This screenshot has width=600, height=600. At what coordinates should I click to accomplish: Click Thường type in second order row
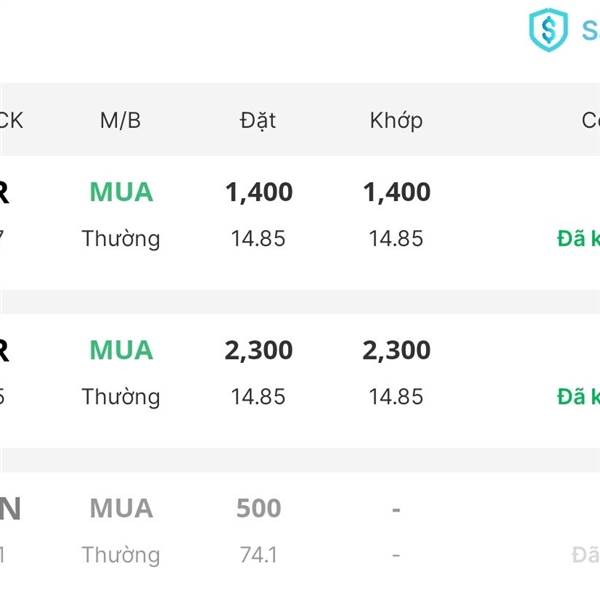(x=121, y=397)
